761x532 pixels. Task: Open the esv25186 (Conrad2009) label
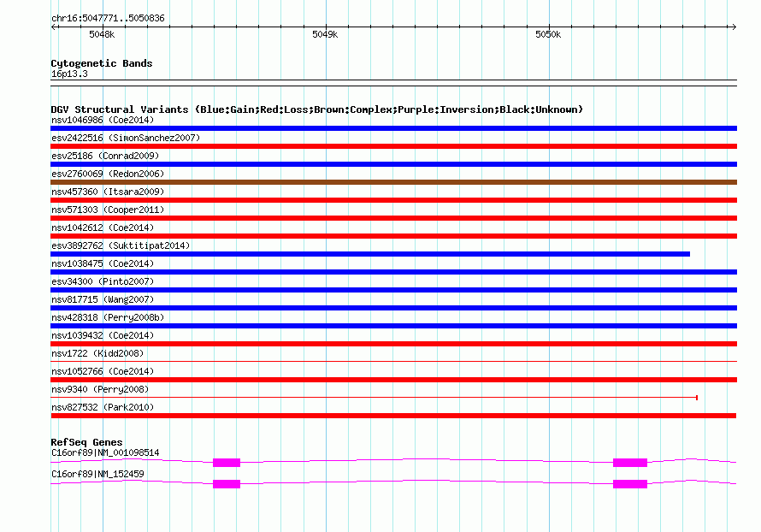[x=105, y=156]
